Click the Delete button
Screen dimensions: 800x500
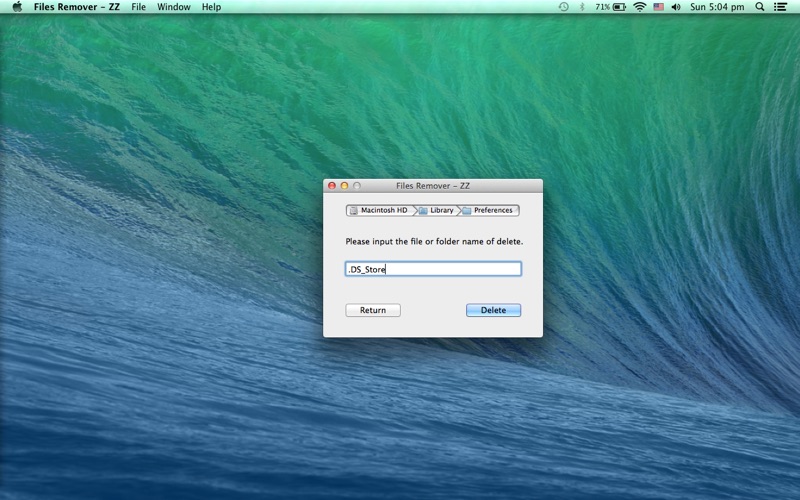(493, 310)
